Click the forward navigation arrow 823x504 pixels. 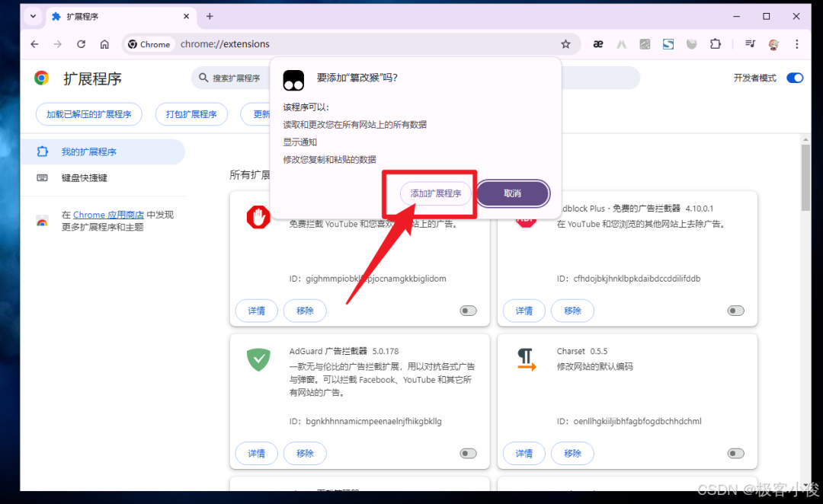pyautogui.click(x=58, y=44)
